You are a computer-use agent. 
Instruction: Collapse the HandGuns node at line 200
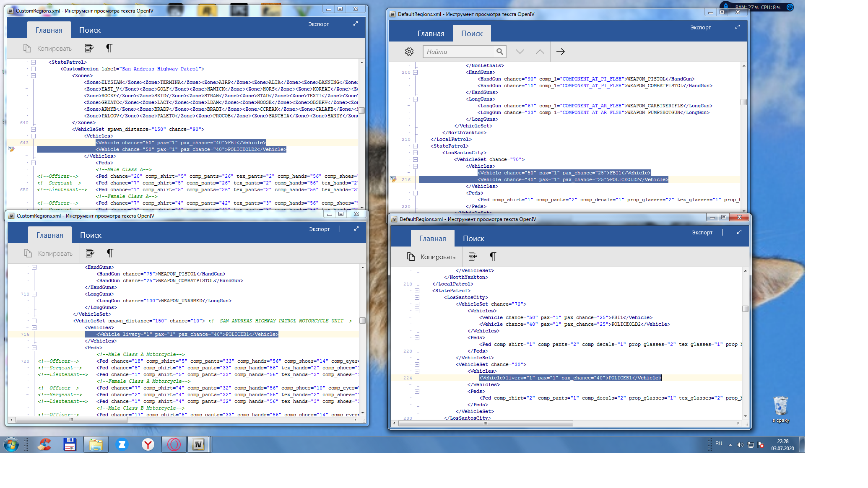(415, 72)
